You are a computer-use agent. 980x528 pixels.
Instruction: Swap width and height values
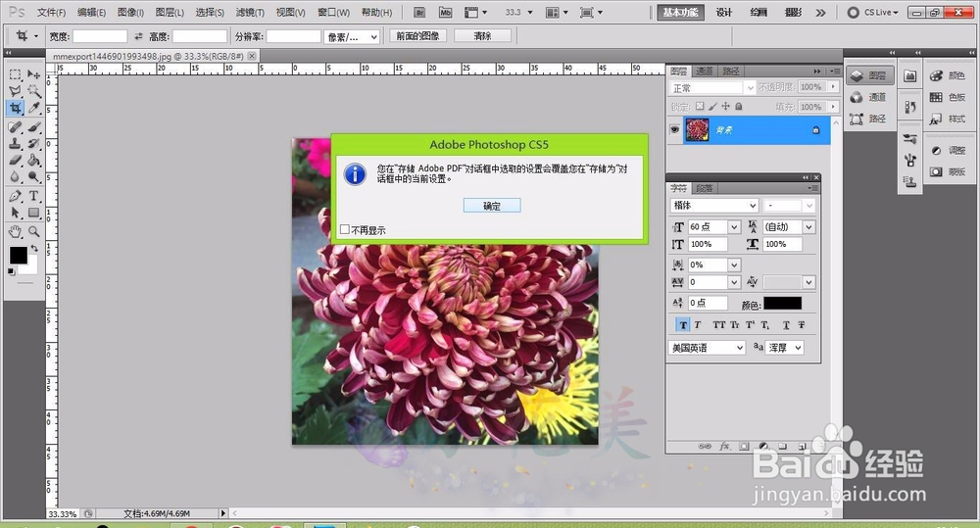coord(138,36)
